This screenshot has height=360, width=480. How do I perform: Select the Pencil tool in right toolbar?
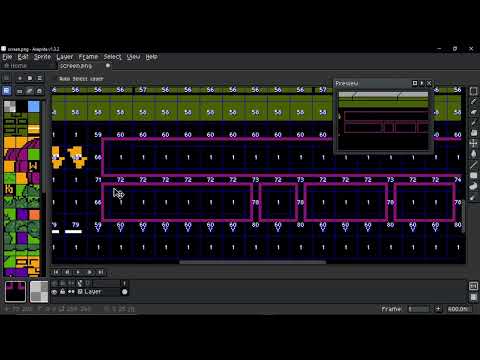pyautogui.click(x=473, y=102)
